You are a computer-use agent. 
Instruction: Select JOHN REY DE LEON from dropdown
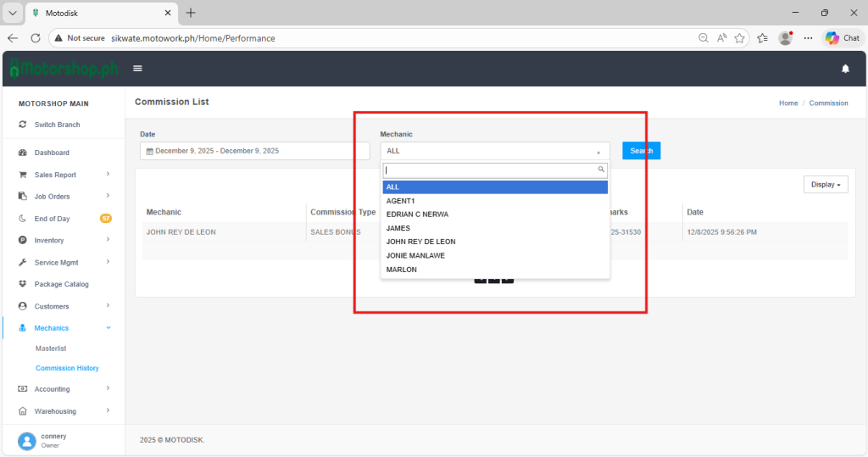coord(420,242)
